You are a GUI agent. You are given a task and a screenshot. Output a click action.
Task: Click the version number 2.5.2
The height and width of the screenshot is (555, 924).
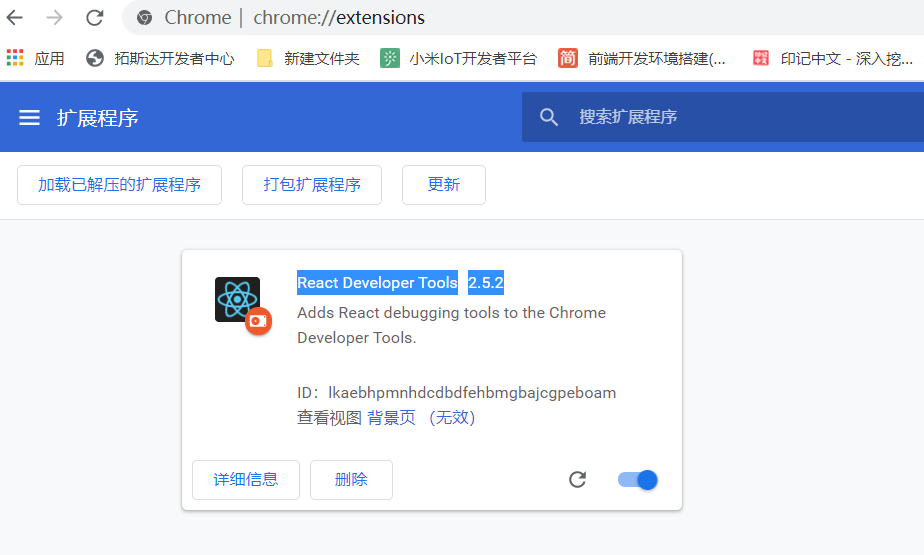coord(486,283)
